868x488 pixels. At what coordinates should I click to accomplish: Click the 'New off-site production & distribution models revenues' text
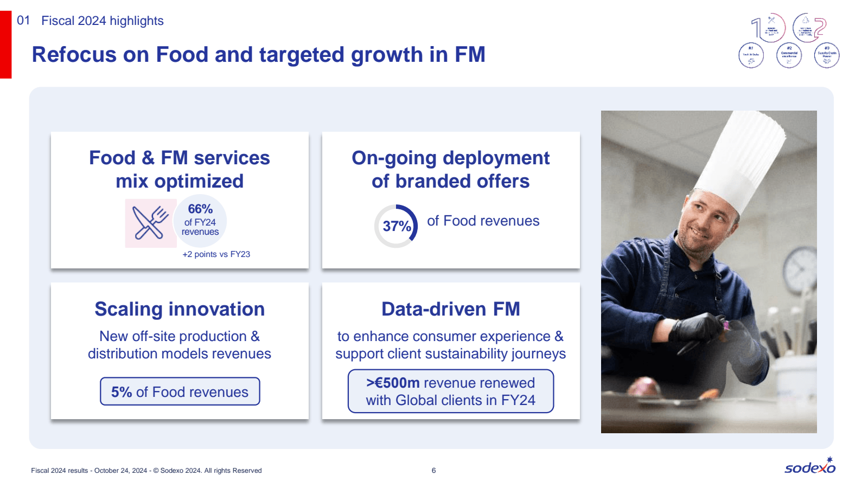pos(180,345)
